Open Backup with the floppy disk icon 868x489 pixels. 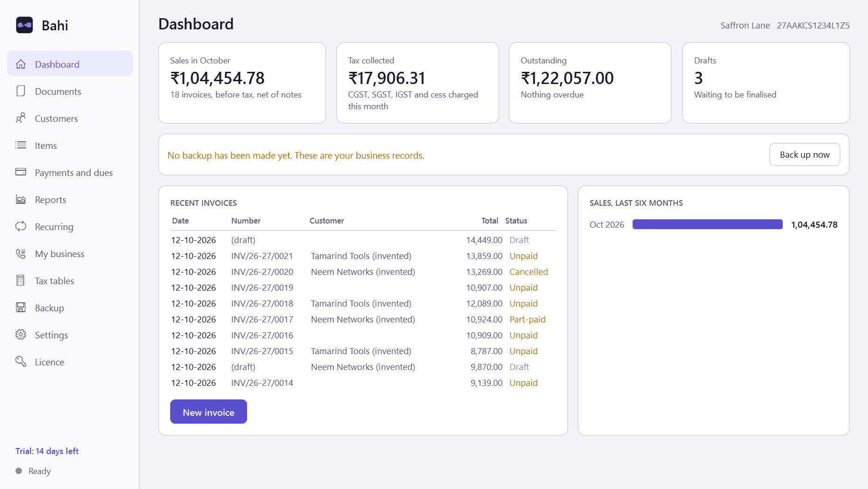point(21,307)
